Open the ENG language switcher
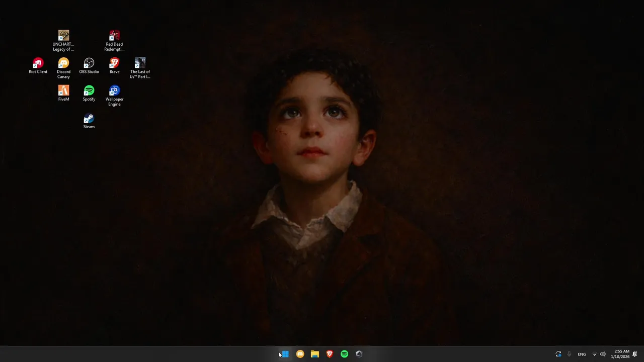The width and height of the screenshot is (644, 362). [x=582, y=354]
